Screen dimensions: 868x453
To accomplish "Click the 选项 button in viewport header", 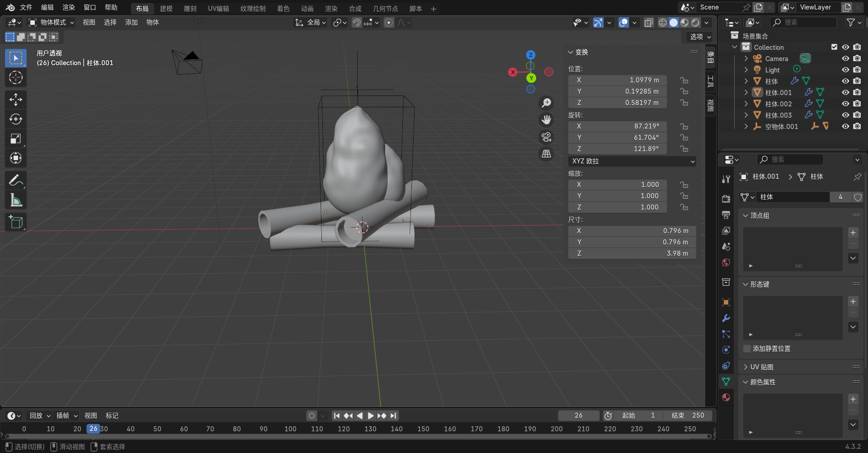I will (x=700, y=37).
